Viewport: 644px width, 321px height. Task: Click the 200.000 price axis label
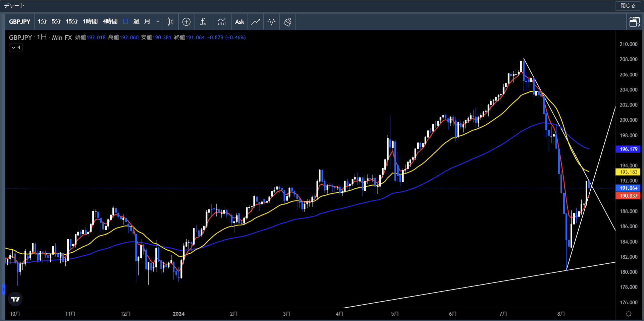pos(629,120)
